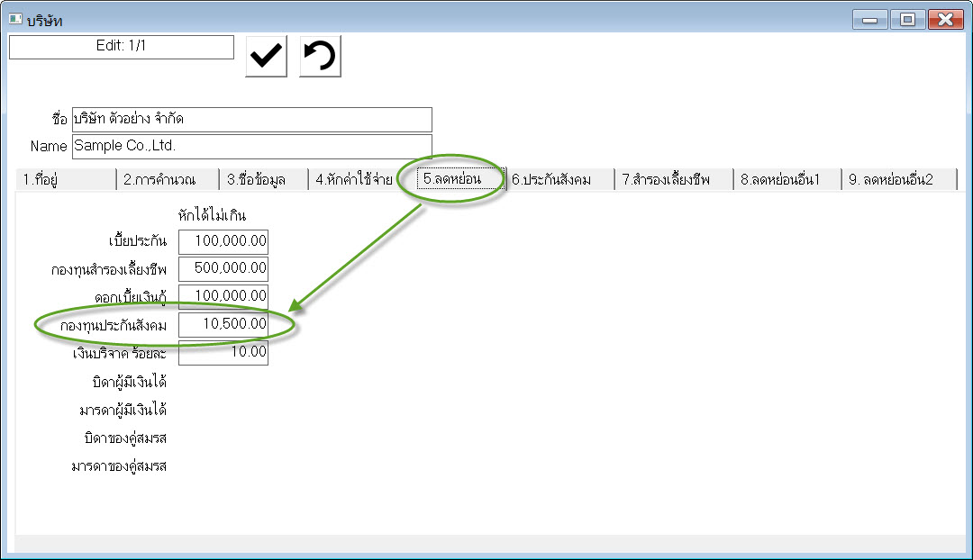Click the Name field with Sample Co.,Ltd.
The image size is (973, 560).
pos(251,146)
